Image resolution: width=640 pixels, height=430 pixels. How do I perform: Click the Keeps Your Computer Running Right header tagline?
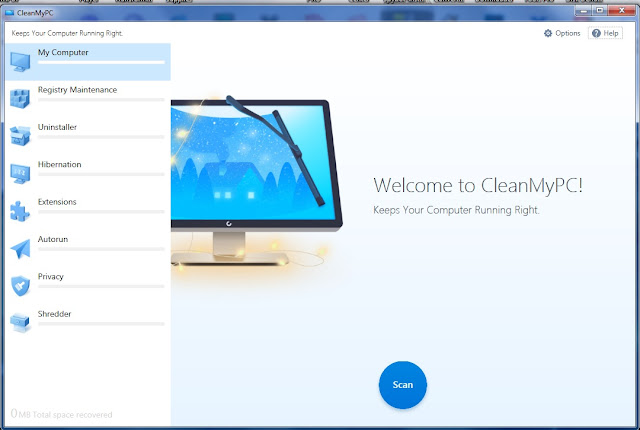[67, 33]
